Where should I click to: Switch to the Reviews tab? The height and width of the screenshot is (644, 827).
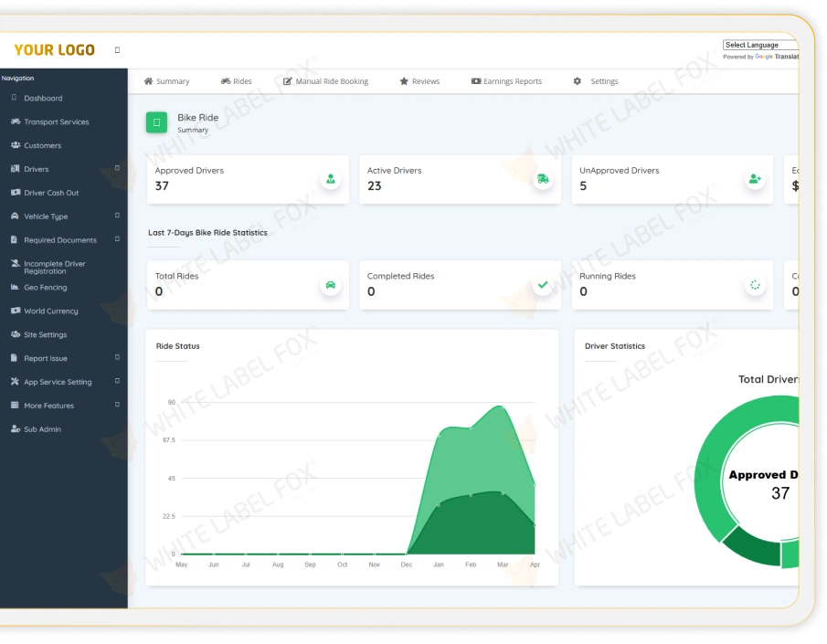click(x=419, y=81)
